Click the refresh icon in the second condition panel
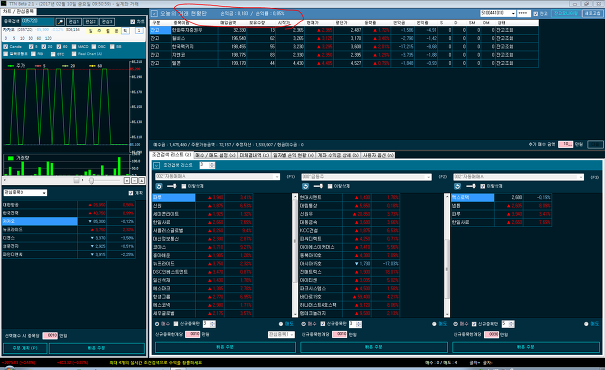This screenshot has width=605, height=370. pos(305,186)
